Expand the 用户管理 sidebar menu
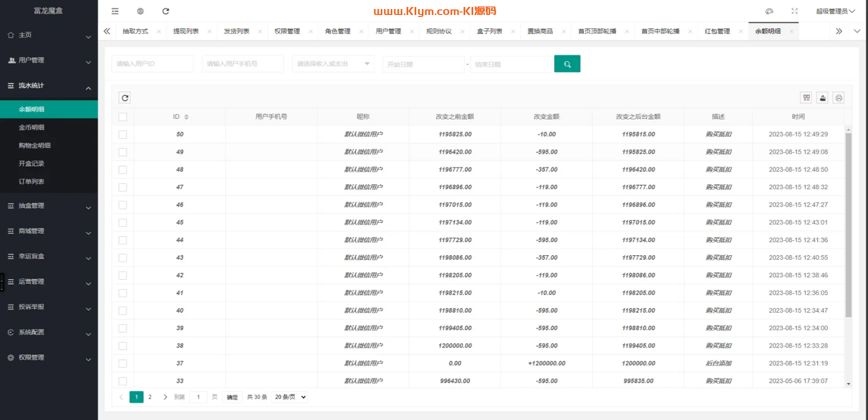Screen dimensions: 868x420 coord(48,60)
